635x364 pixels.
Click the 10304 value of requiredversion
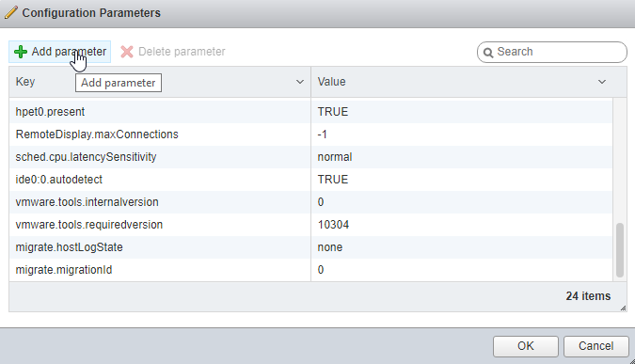pyautogui.click(x=333, y=225)
